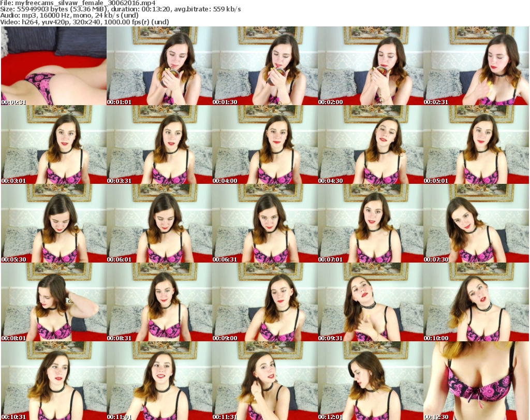Open the thumbnail at timestamp 00:11:31

[264, 381]
